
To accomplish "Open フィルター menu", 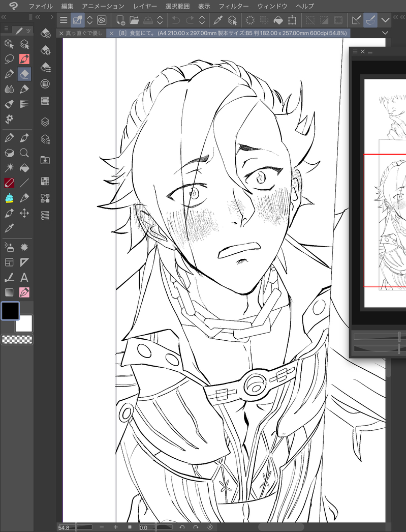I will [234, 6].
